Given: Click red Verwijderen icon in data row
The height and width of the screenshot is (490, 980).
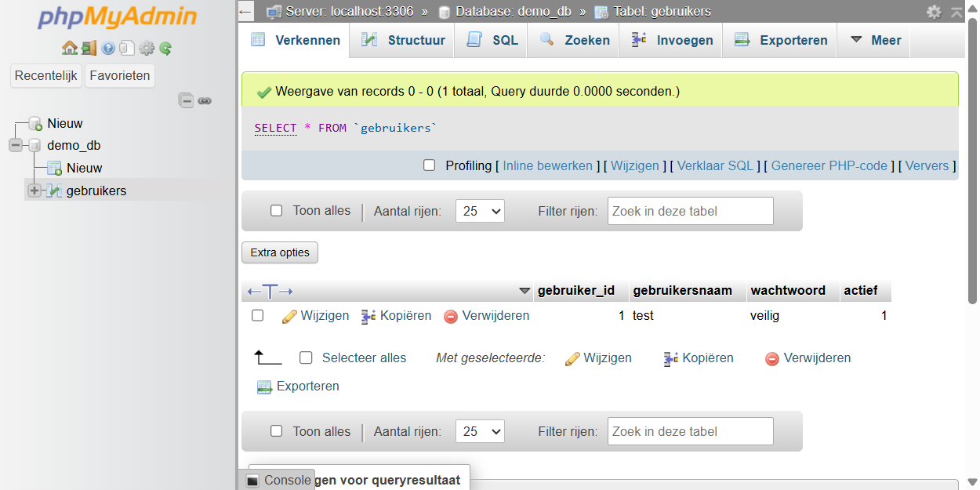Looking at the screenshot, I should pos(451,316).
